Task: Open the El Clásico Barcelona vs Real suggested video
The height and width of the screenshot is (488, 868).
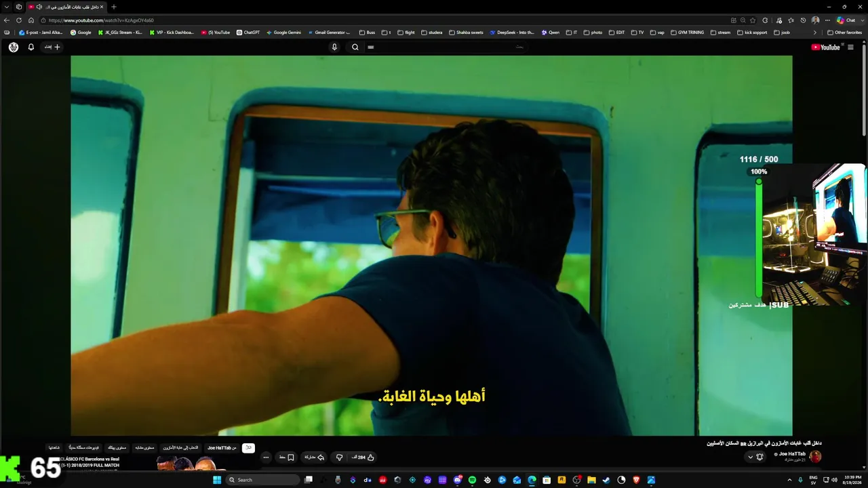Action: tap(90, 462)
